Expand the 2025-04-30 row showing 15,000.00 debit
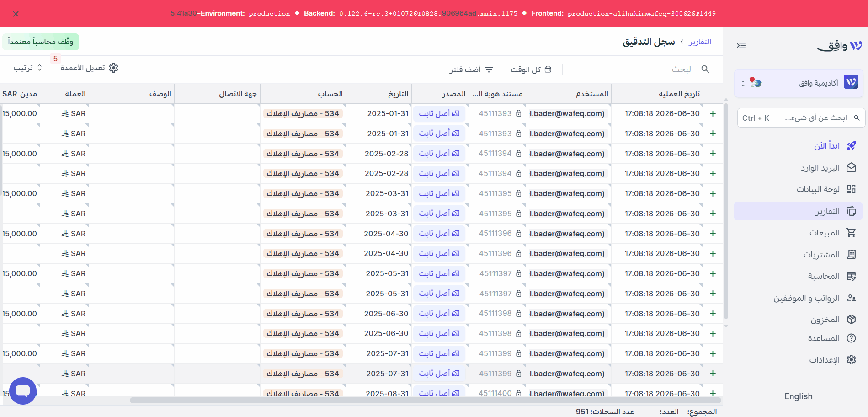Viewport: 868px width, 417px height. (x=713, y=234)
